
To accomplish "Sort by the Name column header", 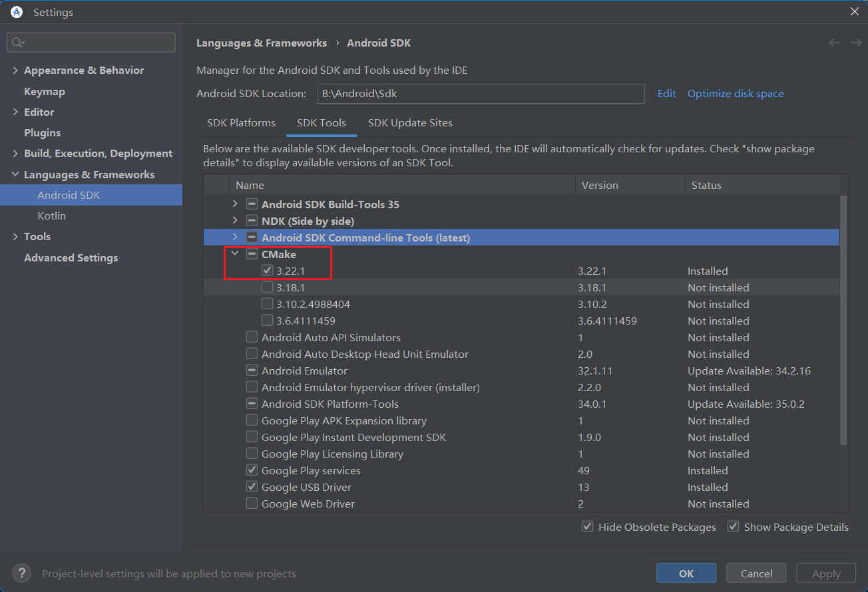I will [402, 186].
